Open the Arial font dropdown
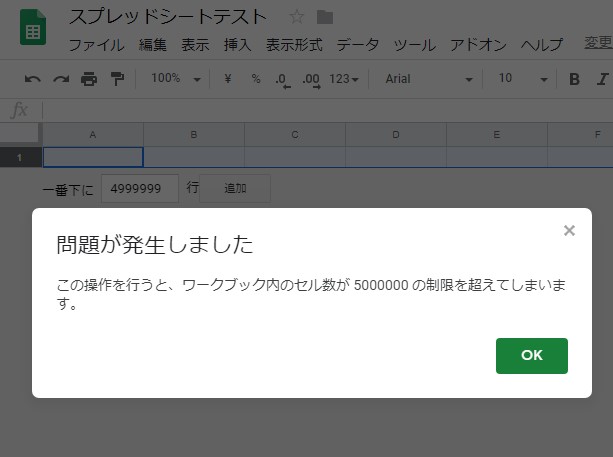The height and width of the screenshot is (457, 613). [x=428, y=79]
